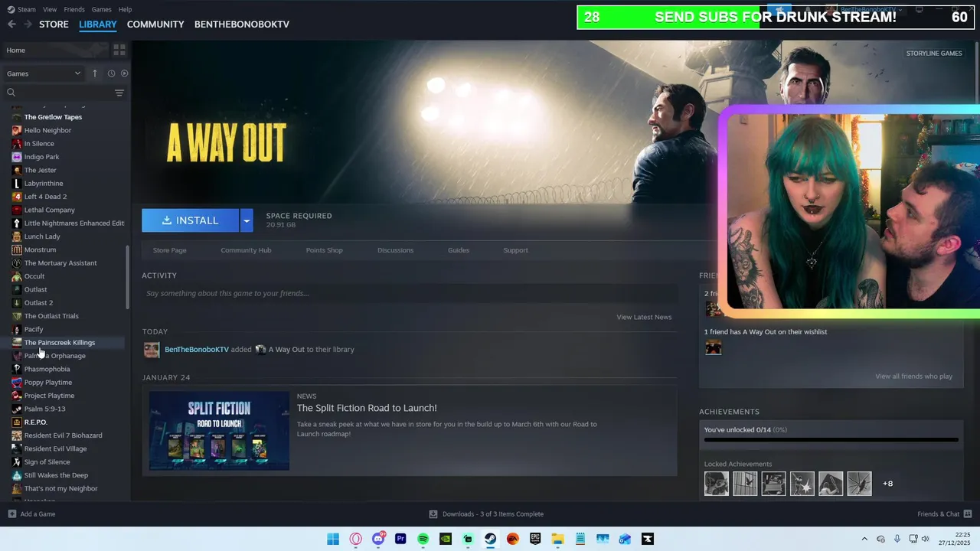Open the collections grid view icon

[119, 50]
